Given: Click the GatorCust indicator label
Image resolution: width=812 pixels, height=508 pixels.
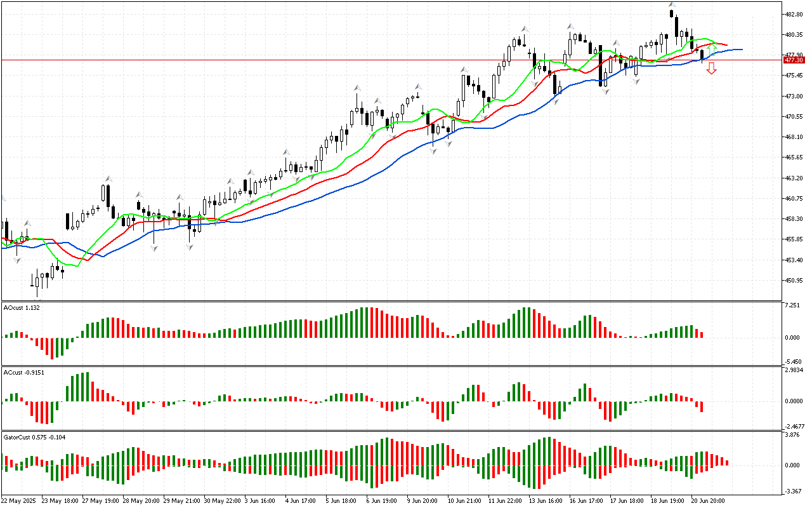Looking at the screenshot, I should click(x=34, y=437).
